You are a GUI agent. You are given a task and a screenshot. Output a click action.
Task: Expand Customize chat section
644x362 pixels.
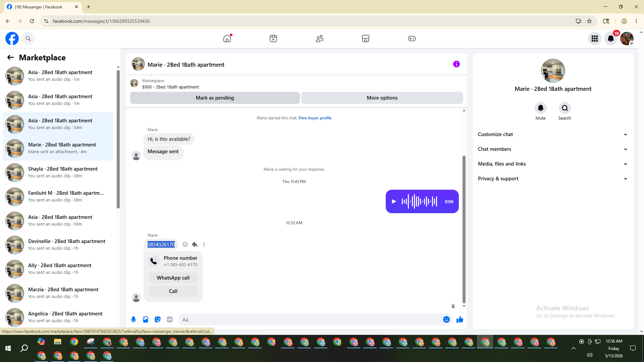pyautogui.click(x=553, y=134)
